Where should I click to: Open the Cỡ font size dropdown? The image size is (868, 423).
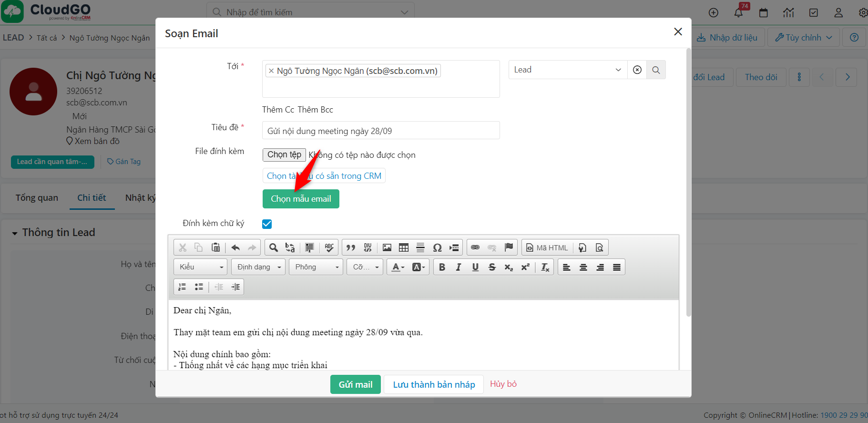pyautogui.click(x=365, y=267)
